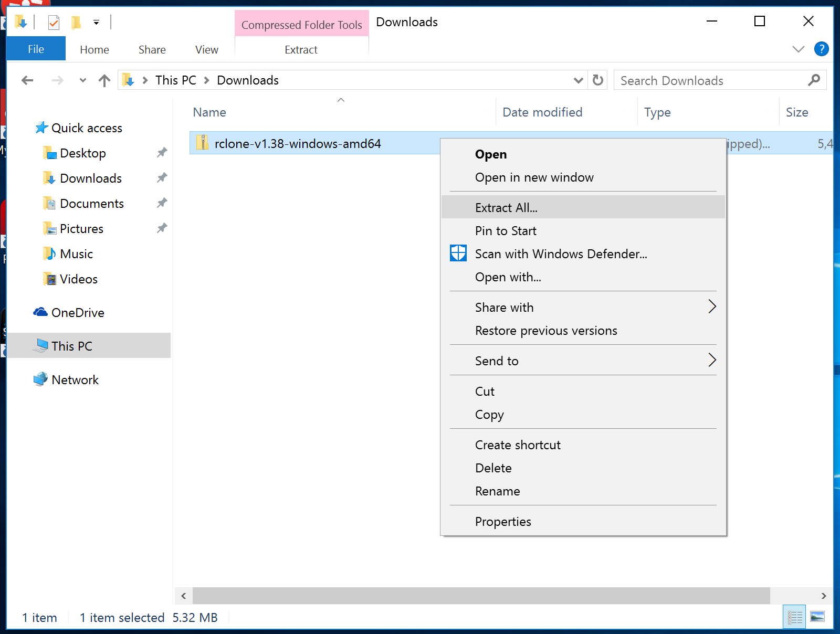The image size is (840, 634).
Task: Click the Properties icon in quick access toolbar
Action: coord(54,23)
